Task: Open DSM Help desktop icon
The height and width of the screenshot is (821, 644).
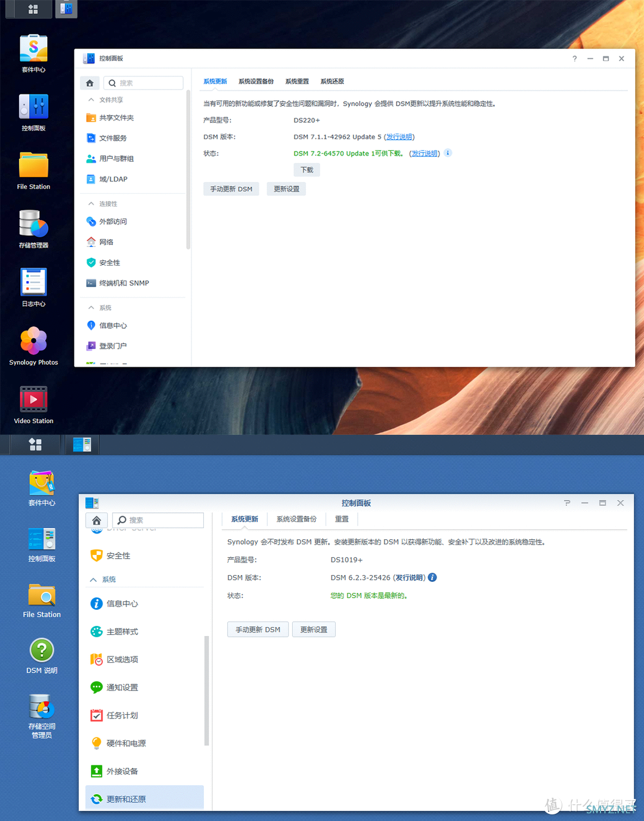Action: coord(42,650)
